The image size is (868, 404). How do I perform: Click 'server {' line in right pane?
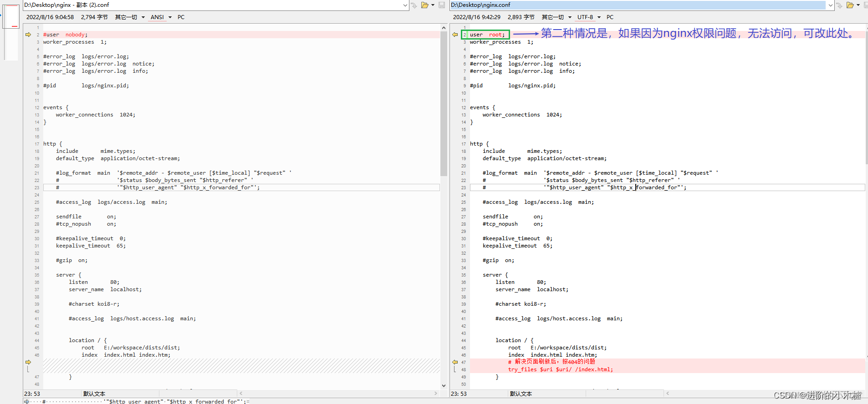click(x=495, y=275)
